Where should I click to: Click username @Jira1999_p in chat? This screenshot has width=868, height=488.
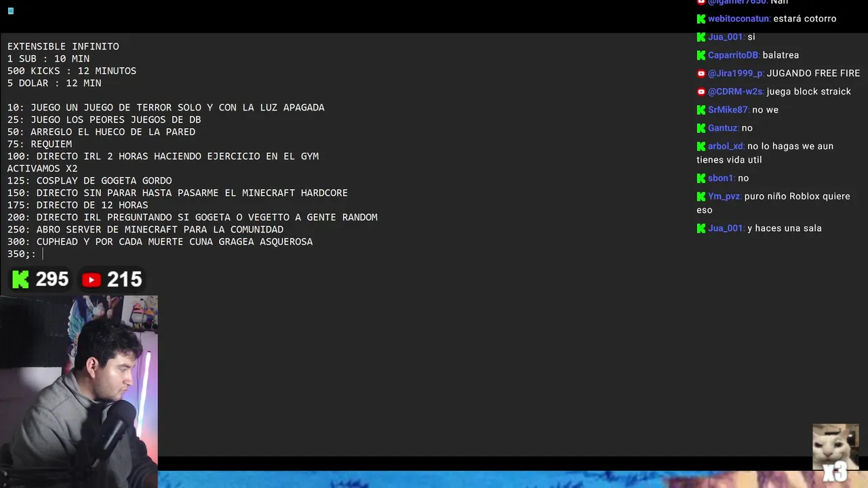tap(736, 74)
